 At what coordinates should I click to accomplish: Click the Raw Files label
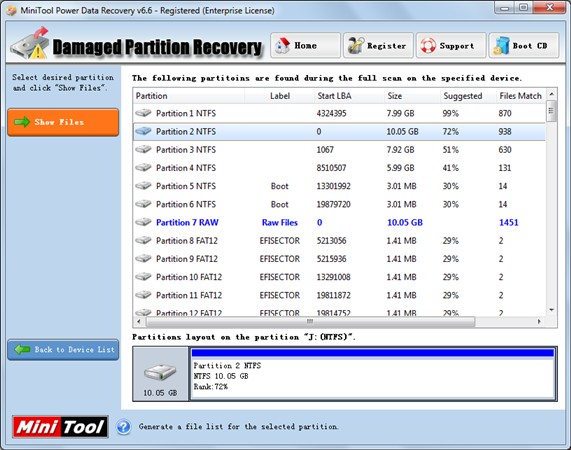(x=280, y=222)
